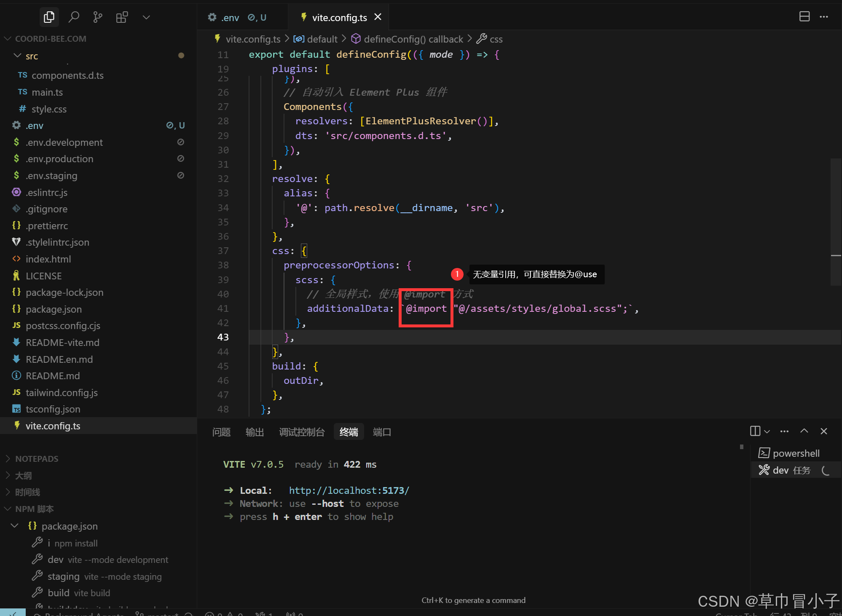Open README-vite.md file

pyautogui.click(x=99, y=343)
